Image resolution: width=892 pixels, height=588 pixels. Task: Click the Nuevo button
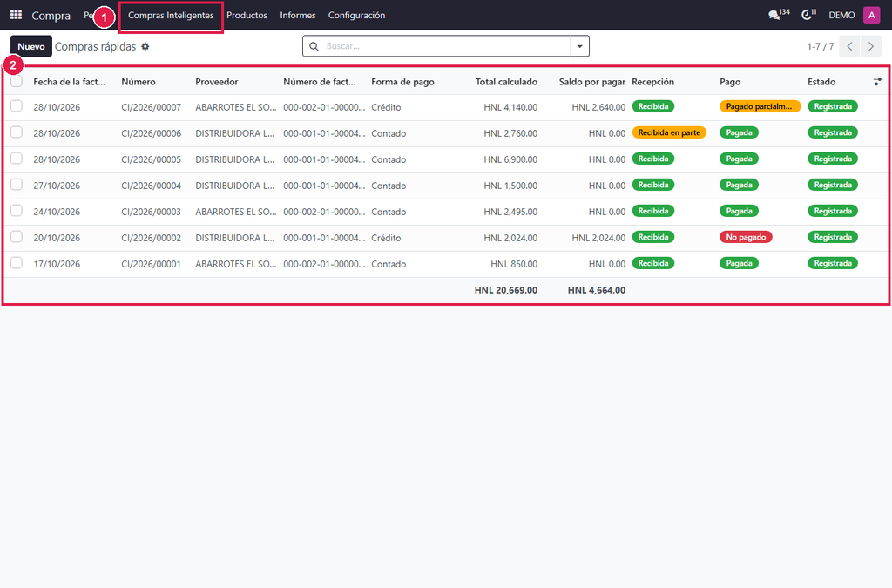[31, 47]
